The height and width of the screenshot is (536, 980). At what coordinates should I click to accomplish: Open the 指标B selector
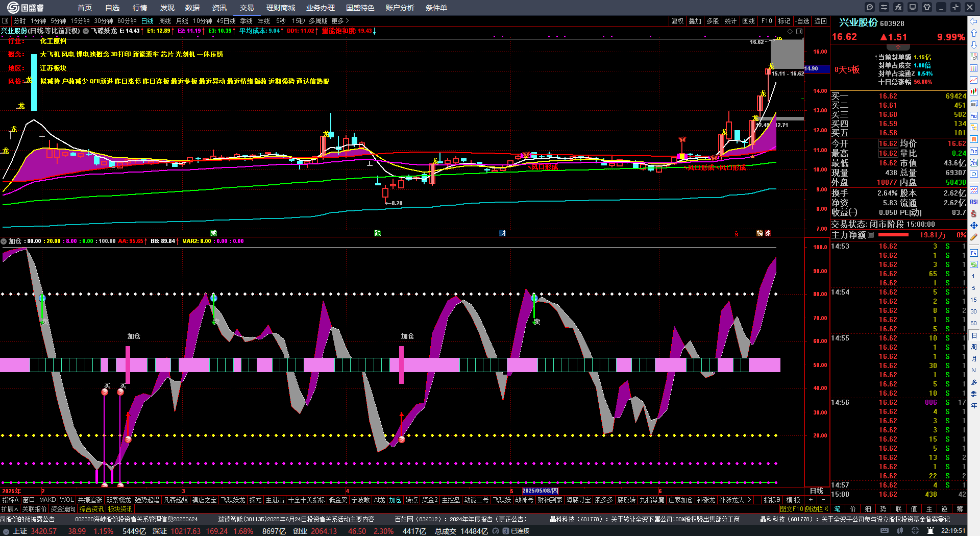coord(772,500)
